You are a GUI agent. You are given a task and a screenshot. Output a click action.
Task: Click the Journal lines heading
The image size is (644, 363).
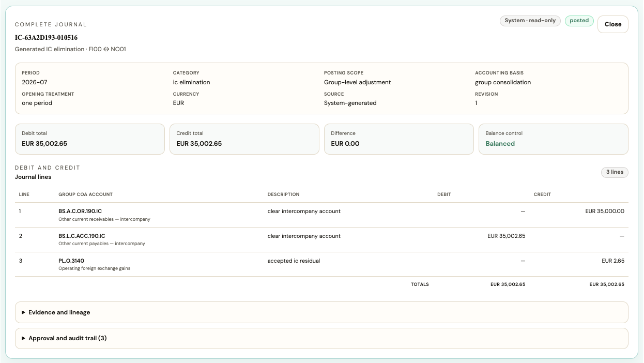point(33,177)
